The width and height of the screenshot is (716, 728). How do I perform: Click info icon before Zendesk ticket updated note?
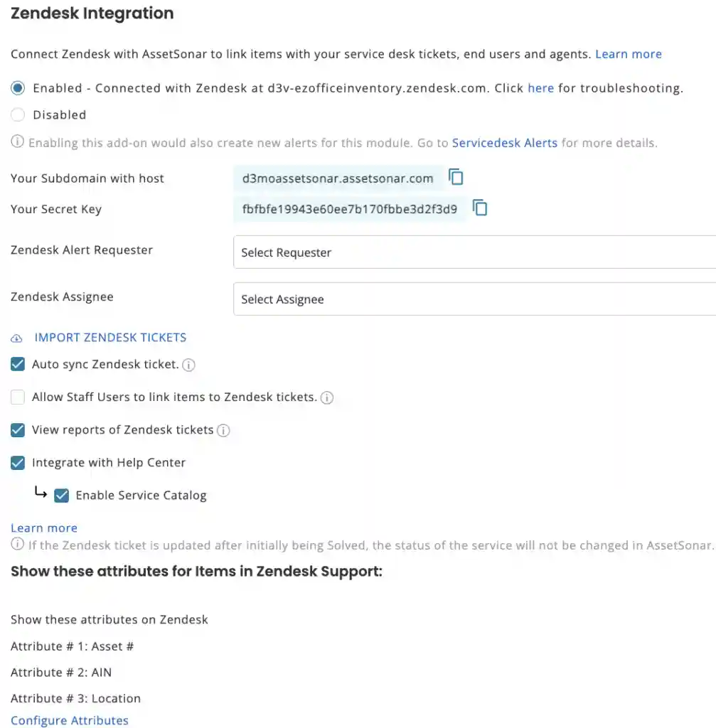17,545
